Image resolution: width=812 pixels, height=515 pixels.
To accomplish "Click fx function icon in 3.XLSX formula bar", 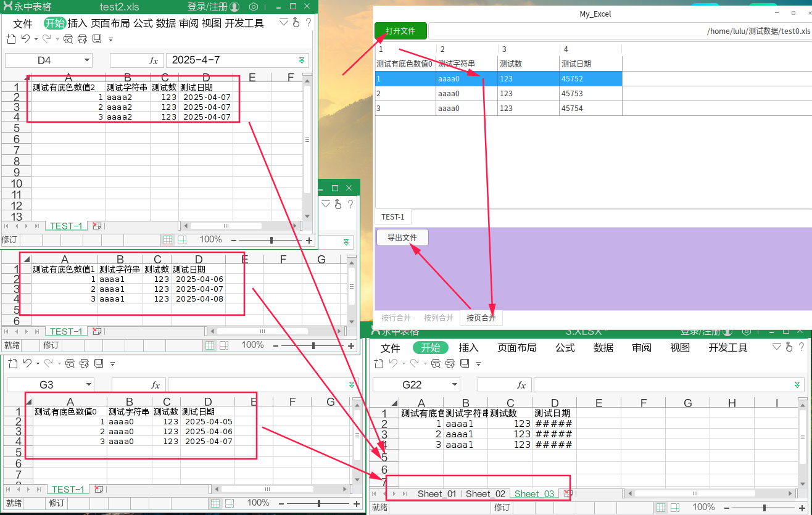I will (x=521, y=385).
